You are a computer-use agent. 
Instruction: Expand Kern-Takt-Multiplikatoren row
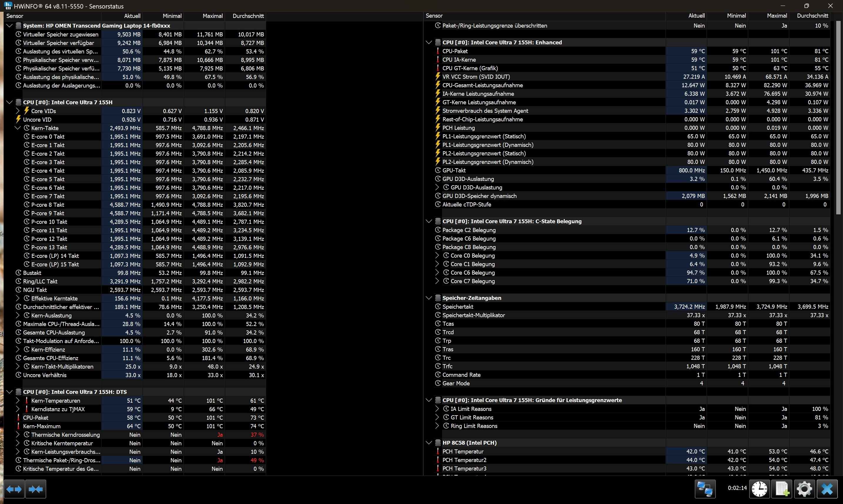tap(18, 367)
